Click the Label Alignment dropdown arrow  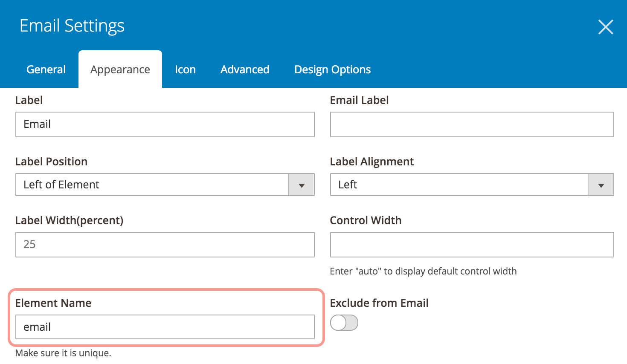(x=601, y=185)
